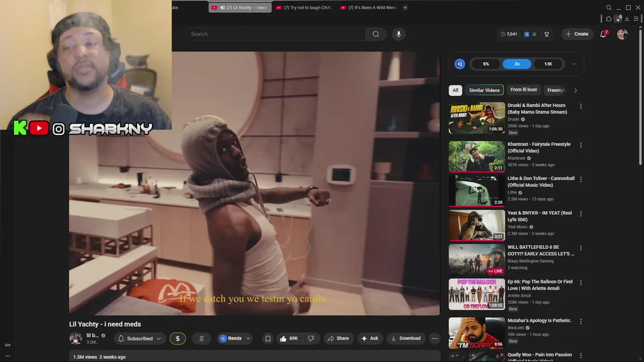Click round vidIQ badge in stats panel
644x362 pixels.
click(x=460, y=64)
